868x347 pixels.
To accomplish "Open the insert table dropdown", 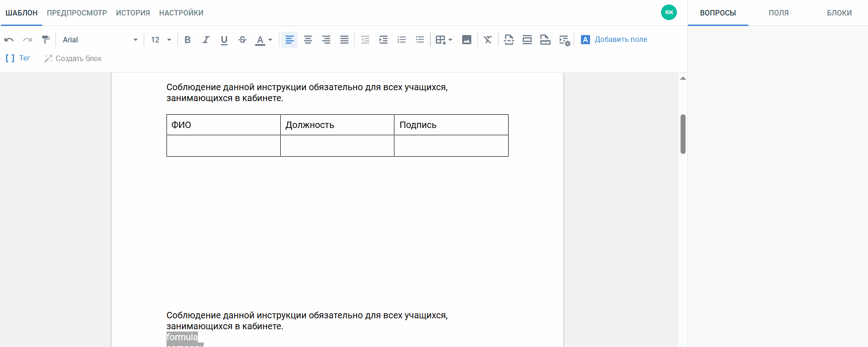I will (444, 40).
